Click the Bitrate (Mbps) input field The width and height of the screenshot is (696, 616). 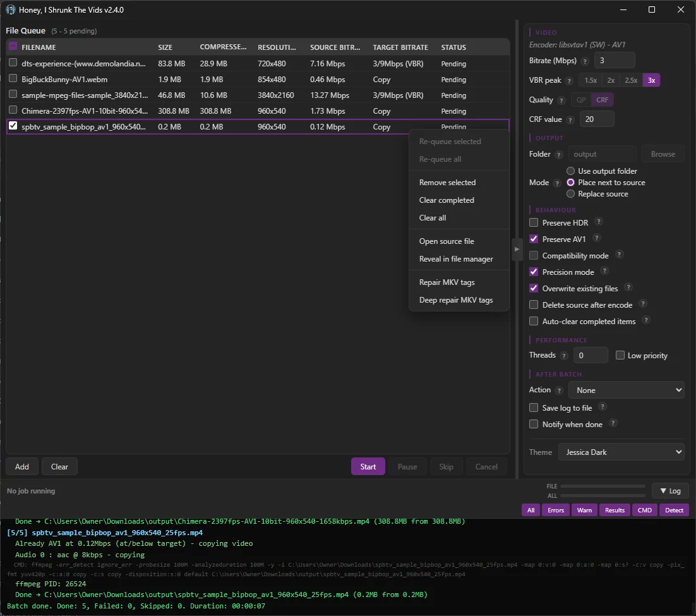point(615,61)
